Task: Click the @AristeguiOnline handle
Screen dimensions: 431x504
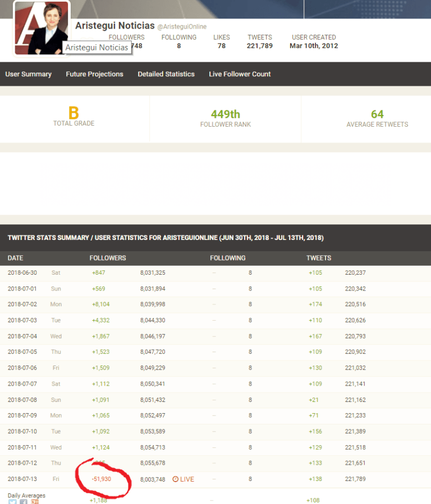Action: coord(182,27)
